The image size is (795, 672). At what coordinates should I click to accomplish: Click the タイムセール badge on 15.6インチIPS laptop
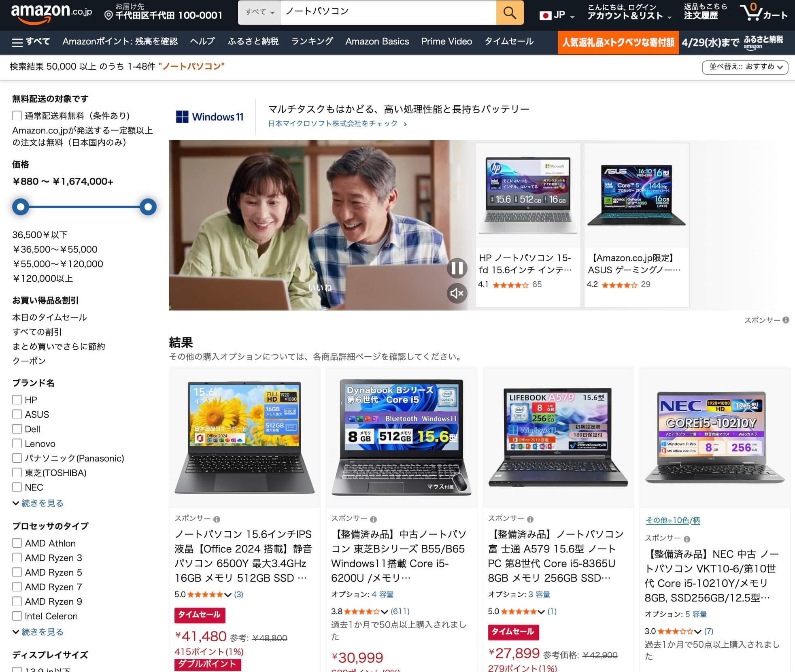coord(200,615)
